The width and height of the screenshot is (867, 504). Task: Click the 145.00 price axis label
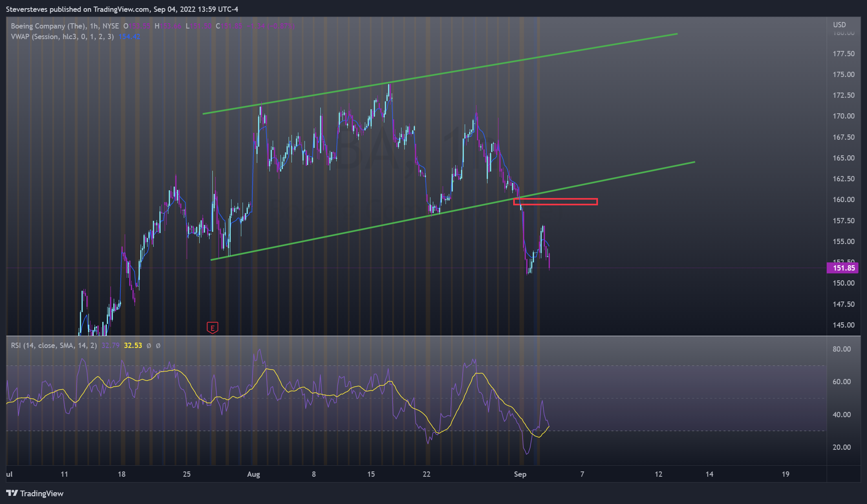click(x=843, y=325)
